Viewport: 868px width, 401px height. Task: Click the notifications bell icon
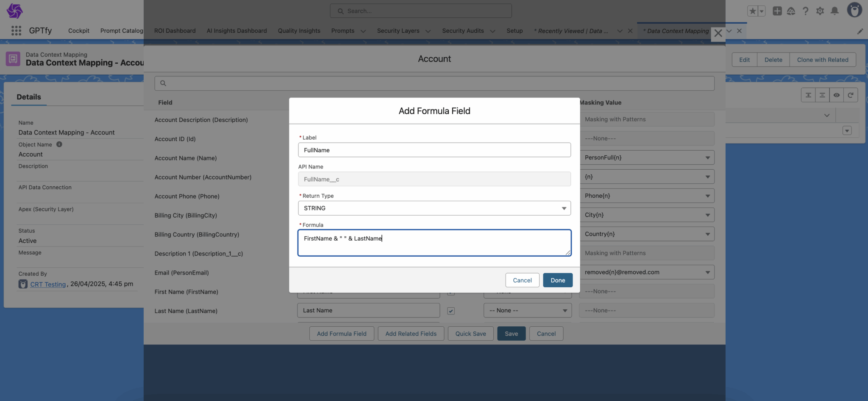835,11
